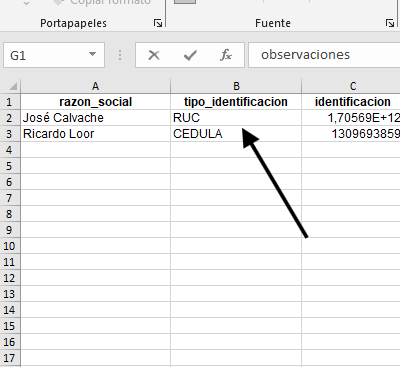Select the razon_social header cell

(x=95, y=102)
